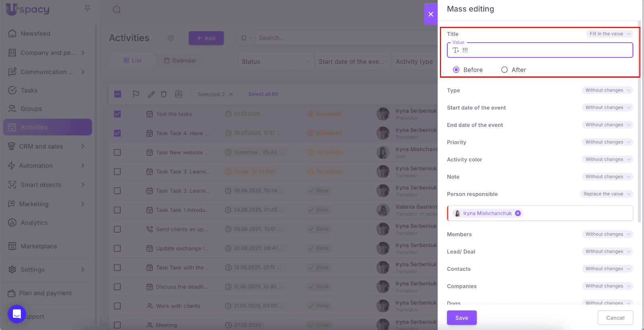Click the trash delete icon in selection toolbar
The image size is (644, 330).
coord(164,94)
